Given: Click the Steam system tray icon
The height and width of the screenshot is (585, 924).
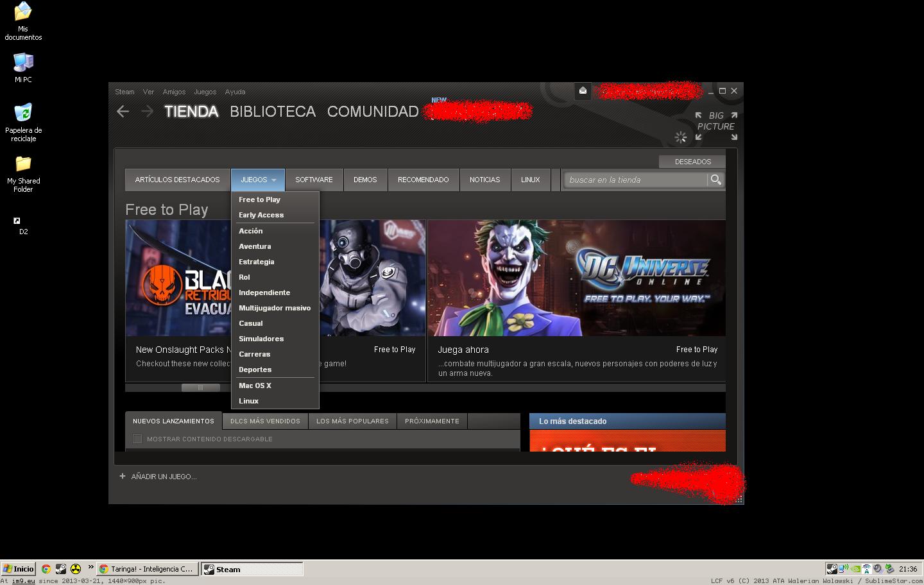Looking at the screenshot, I should (832, 569).
